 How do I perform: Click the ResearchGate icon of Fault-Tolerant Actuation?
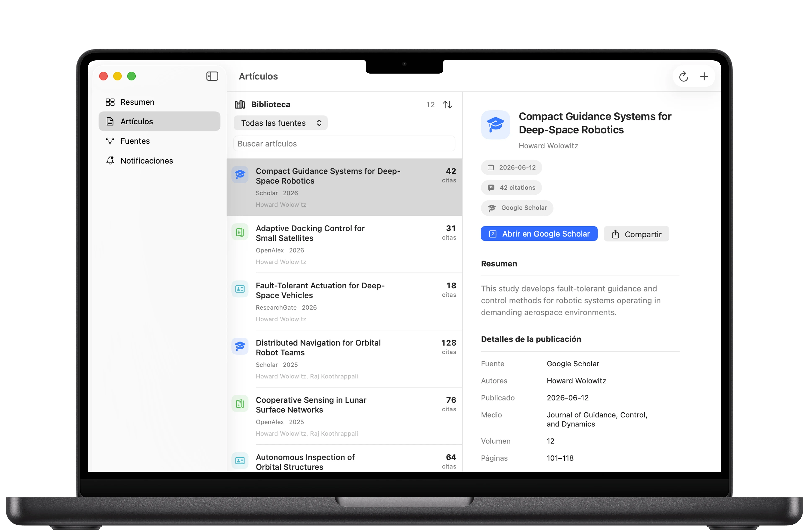(240, 289)
